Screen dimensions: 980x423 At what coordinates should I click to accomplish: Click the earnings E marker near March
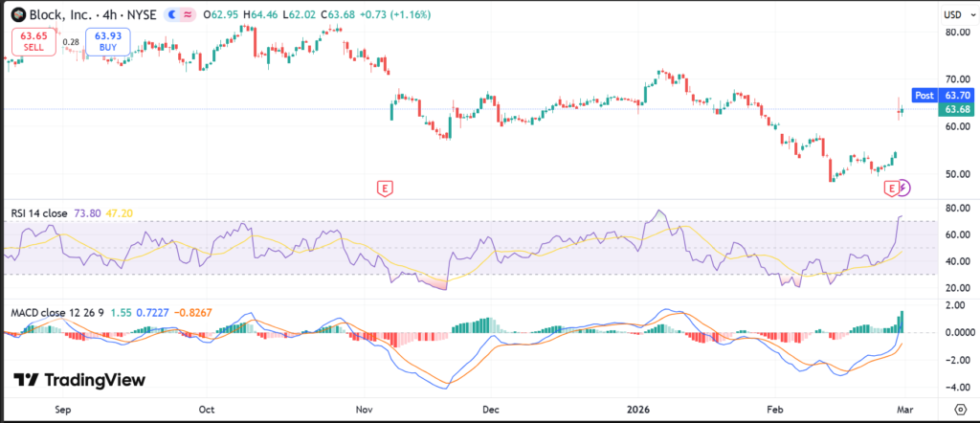(x=892, y=188)
